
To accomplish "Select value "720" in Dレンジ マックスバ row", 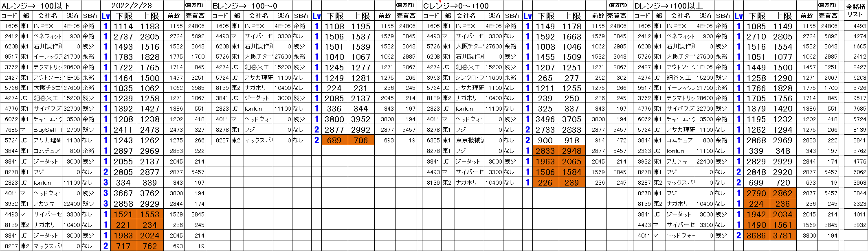I will coord(783,183).
